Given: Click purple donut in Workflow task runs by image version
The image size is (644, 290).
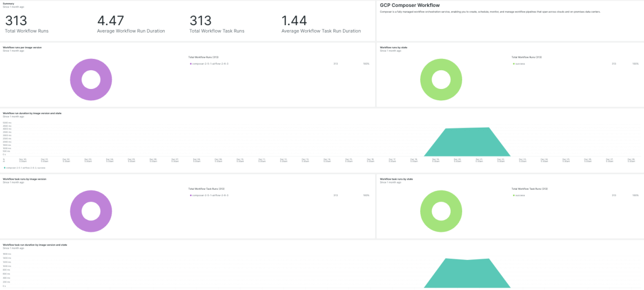Looking at the screenshot, I should pyautogui.click(x=91, y=211).
